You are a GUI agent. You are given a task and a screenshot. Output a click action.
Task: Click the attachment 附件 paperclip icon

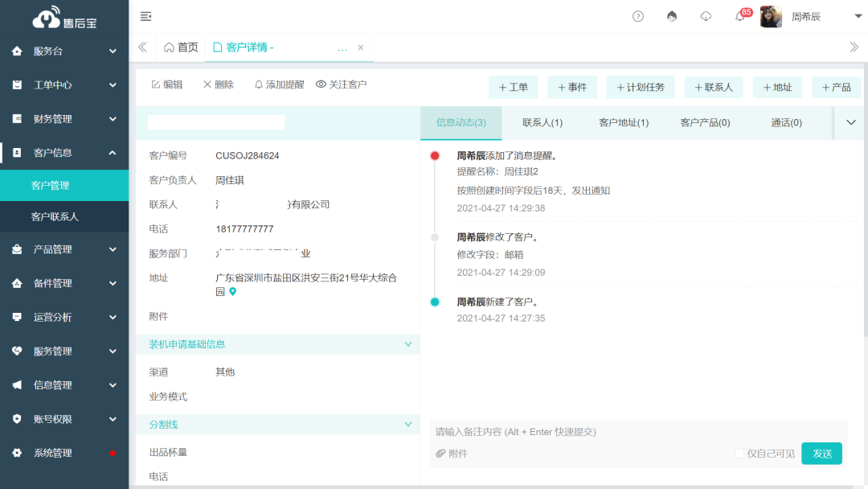[440, 453]
